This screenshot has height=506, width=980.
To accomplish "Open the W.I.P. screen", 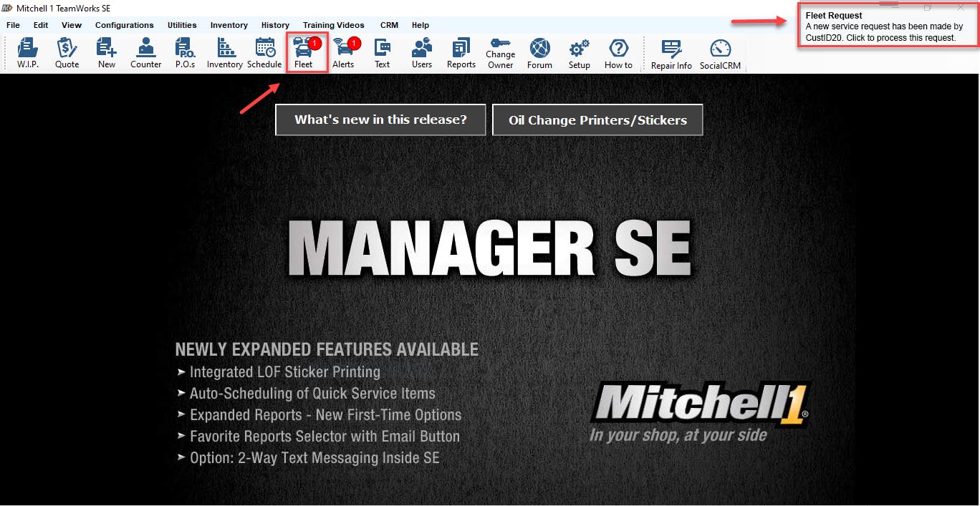I will point(27,52).
